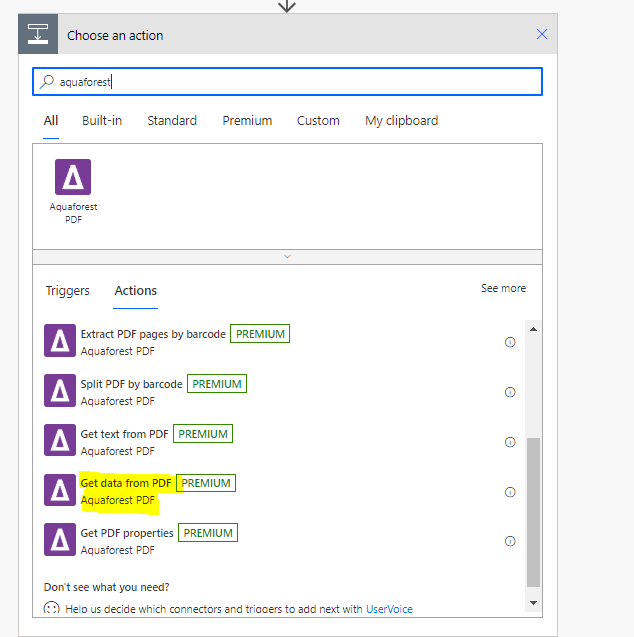Switch to the Triggers tab
The image size is (634, 637).
[x=67, y=291]
